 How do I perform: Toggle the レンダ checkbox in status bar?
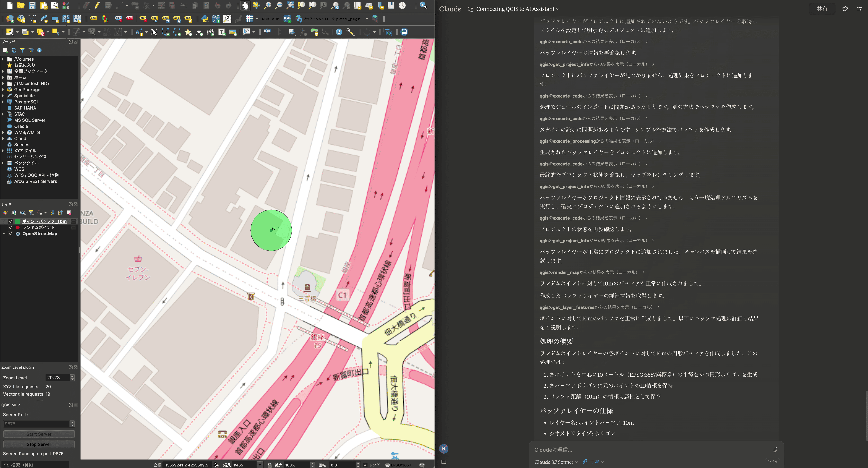pos(365,465)
